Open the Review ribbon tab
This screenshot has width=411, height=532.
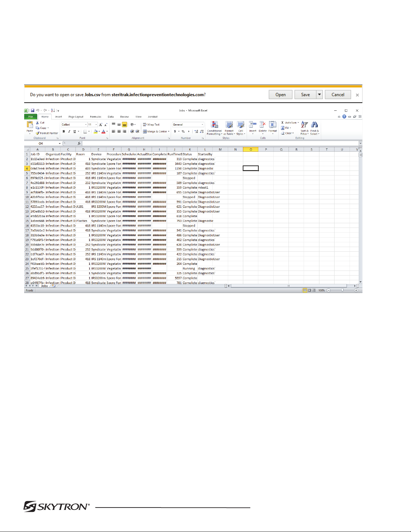pyautogui.click(x=124, y=117)
